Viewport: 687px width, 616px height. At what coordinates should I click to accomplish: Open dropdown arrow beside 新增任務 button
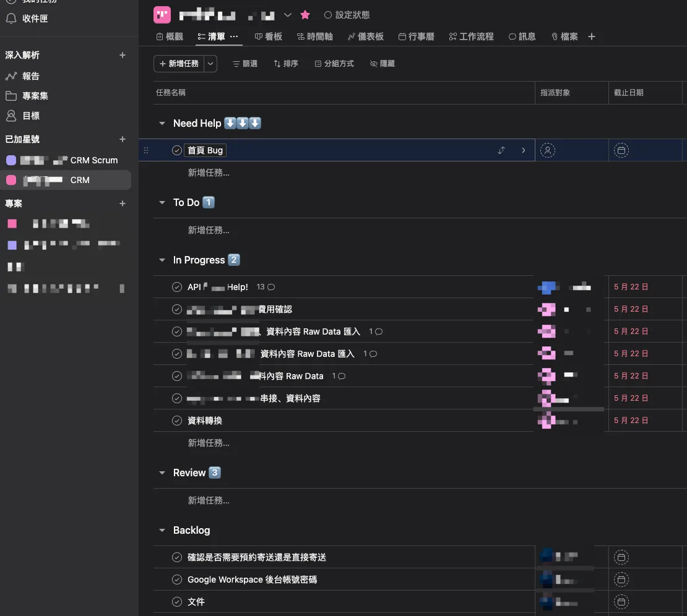[x=211, y=64]
